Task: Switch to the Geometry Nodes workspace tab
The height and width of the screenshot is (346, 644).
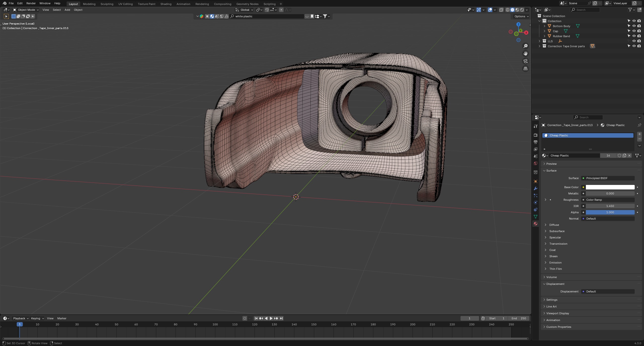Action: tap(247, 4)
